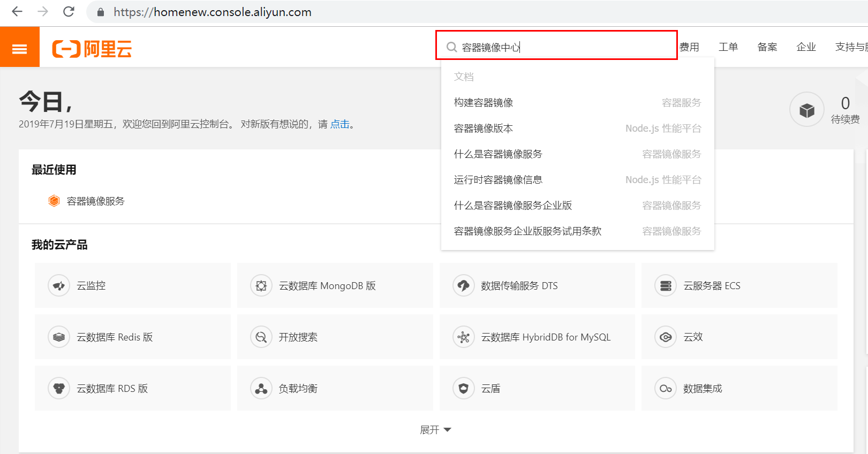Open 云数据库 MongoDB 版 card

(335, 285)
